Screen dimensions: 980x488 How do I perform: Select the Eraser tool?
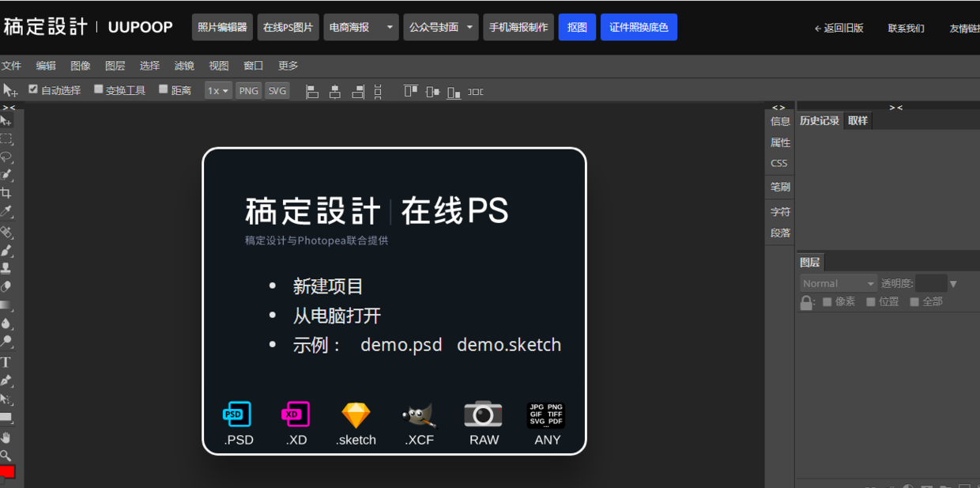(x=6, y=287)
